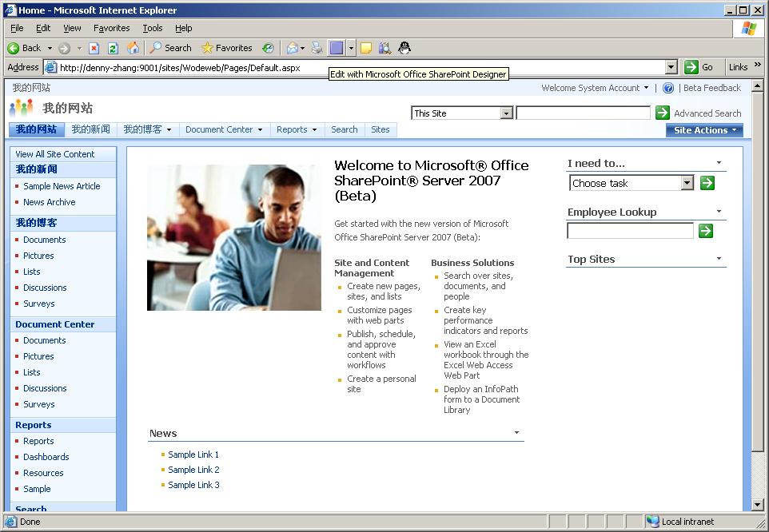Open the Tools menu

(x=153, y=28)
